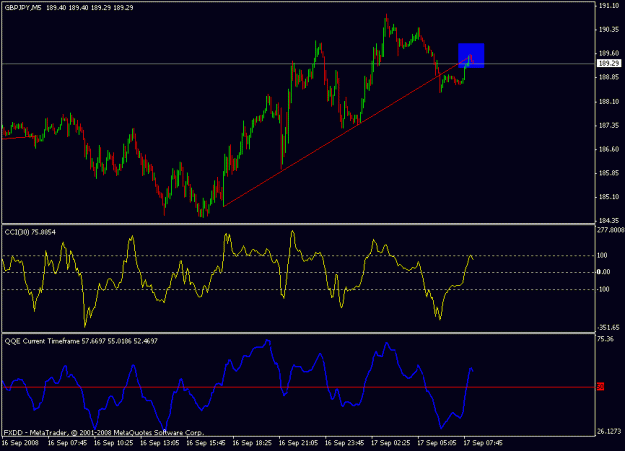
Task: Click the 16 Sep 10:25 time label
Action: pos(114,443)
